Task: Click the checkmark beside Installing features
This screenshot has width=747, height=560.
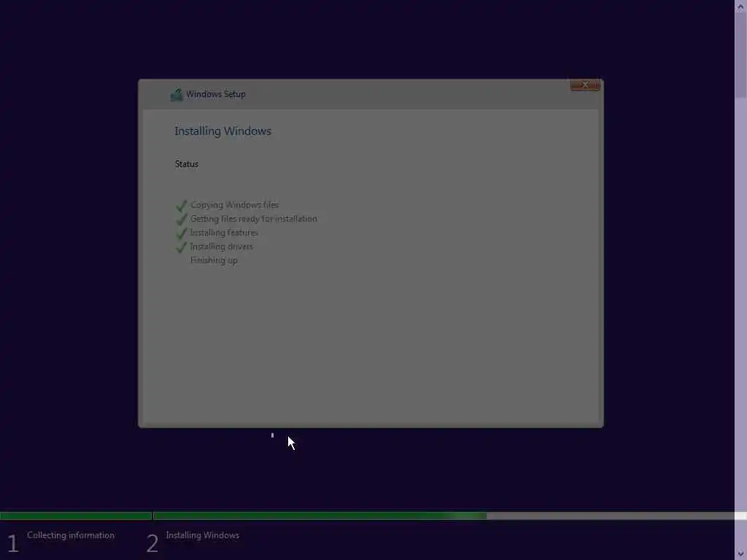Action: [181, 233]
